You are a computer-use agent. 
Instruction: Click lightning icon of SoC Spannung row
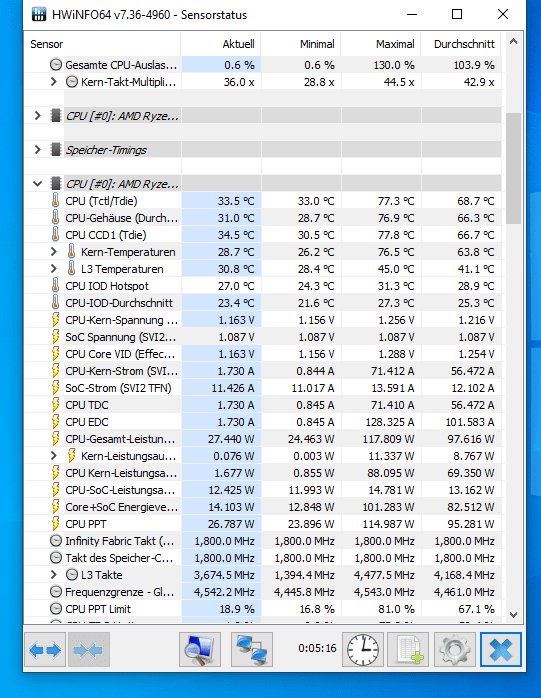click(x=55, y=337)
